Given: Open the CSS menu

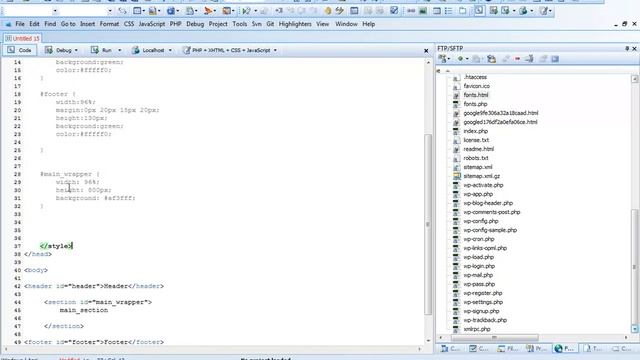Looking at the screenshot, I should point(129,24).
